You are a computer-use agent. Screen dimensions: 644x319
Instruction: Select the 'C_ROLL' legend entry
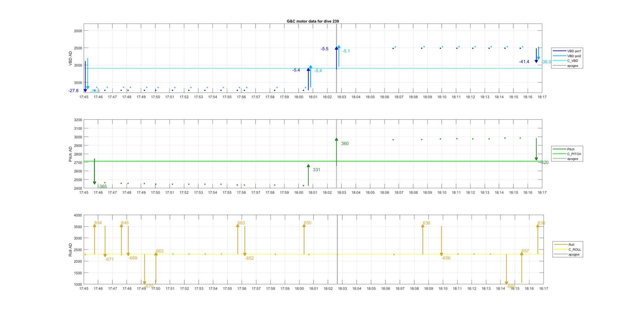point(575,249)
